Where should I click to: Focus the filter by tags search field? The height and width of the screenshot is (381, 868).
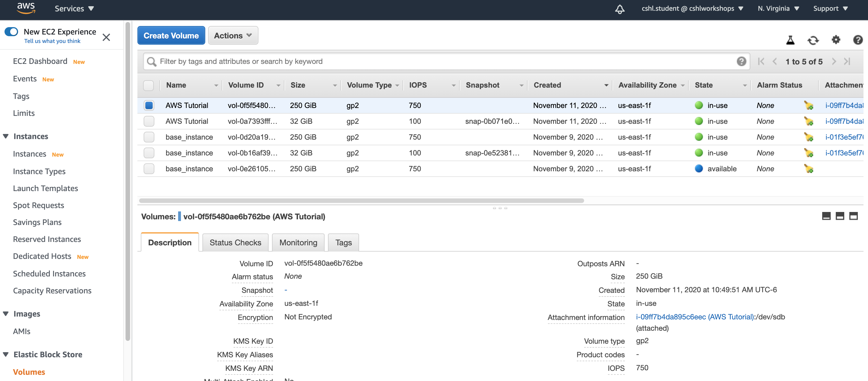point(446,61)
